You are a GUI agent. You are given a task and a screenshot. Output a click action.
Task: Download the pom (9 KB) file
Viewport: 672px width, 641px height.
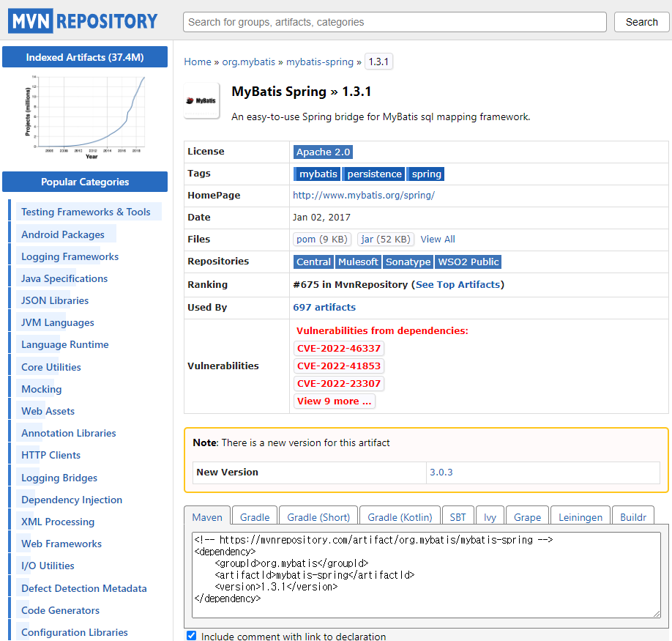322,239
